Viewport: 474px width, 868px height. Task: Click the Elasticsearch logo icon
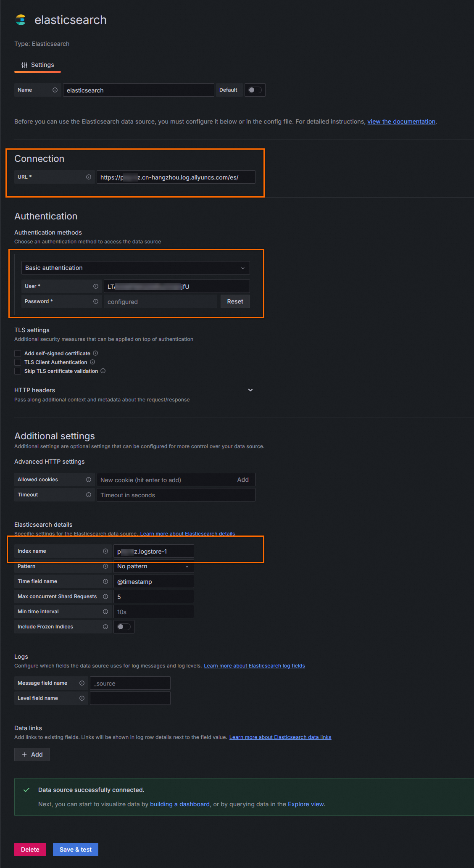click(21, 20)
